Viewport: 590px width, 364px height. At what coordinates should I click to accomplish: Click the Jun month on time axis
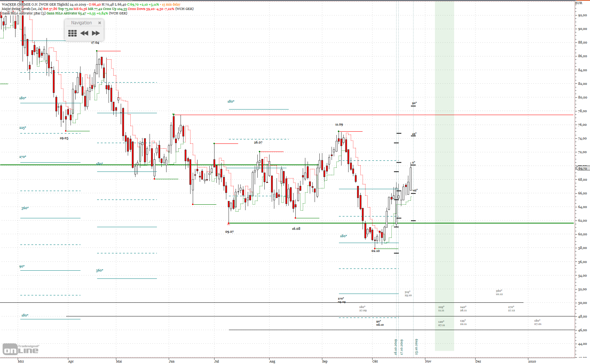pos(172,361)
